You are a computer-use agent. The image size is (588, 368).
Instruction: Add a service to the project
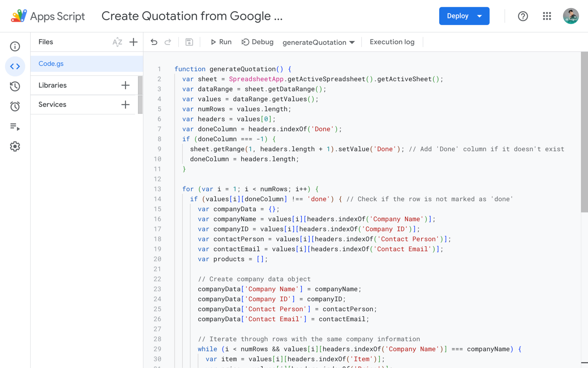click(125, 104)
